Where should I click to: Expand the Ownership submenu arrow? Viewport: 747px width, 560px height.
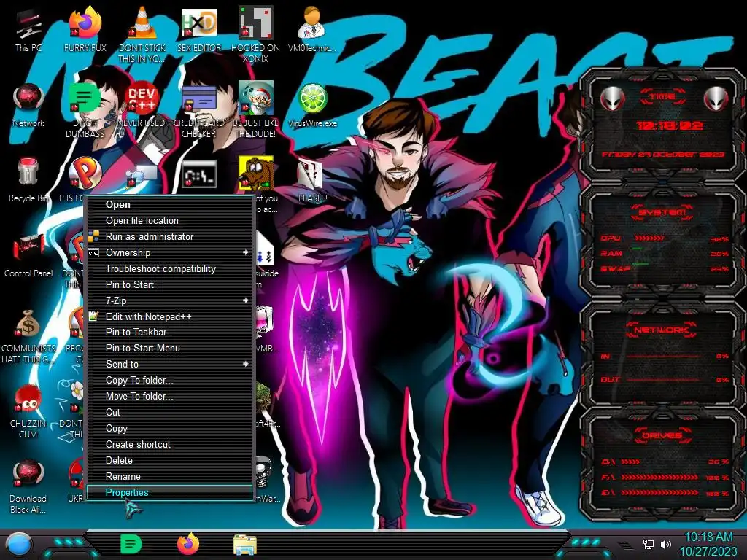[245, 252]
